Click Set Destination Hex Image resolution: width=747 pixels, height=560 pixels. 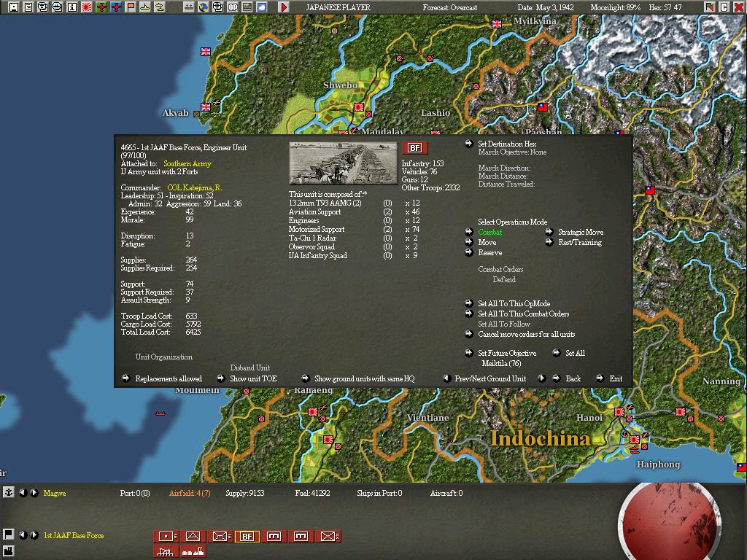tap(507, 144)
